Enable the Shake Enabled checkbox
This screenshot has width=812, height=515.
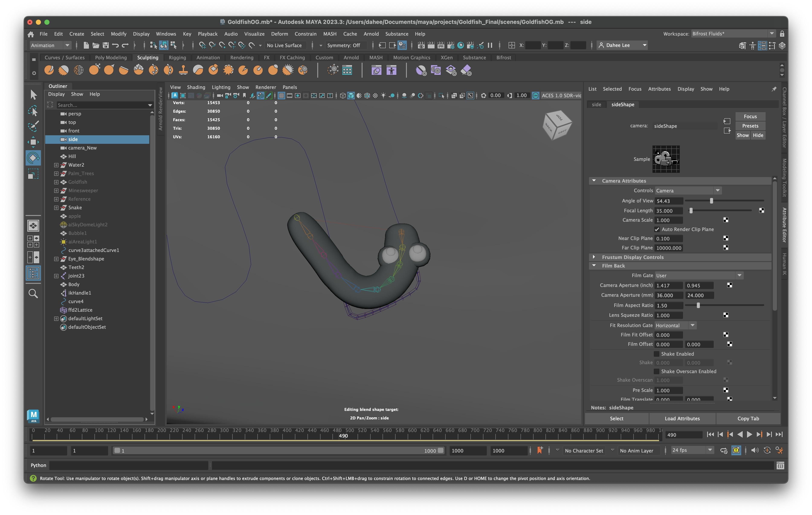coord(656,354)
